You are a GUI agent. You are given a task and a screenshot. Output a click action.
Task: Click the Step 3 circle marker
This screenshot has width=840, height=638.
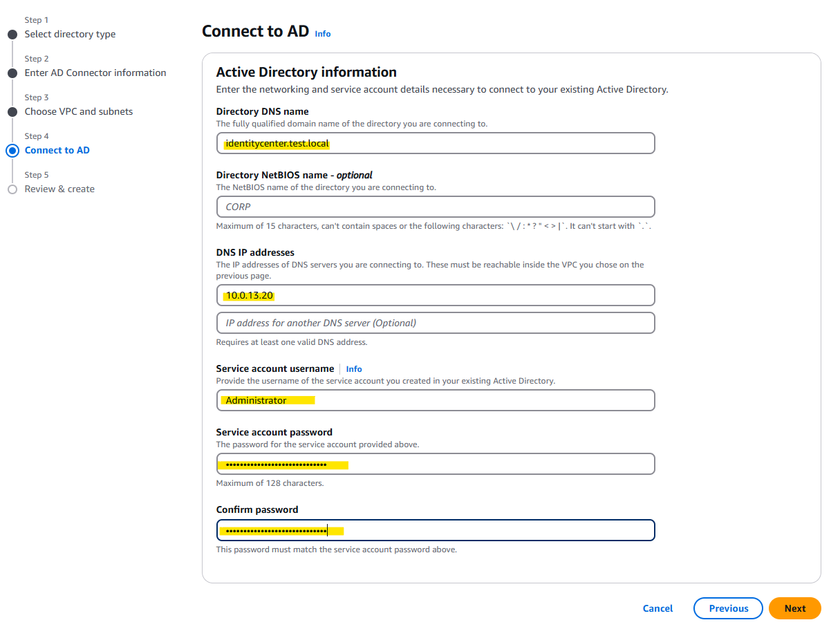(x=12, y=112)
